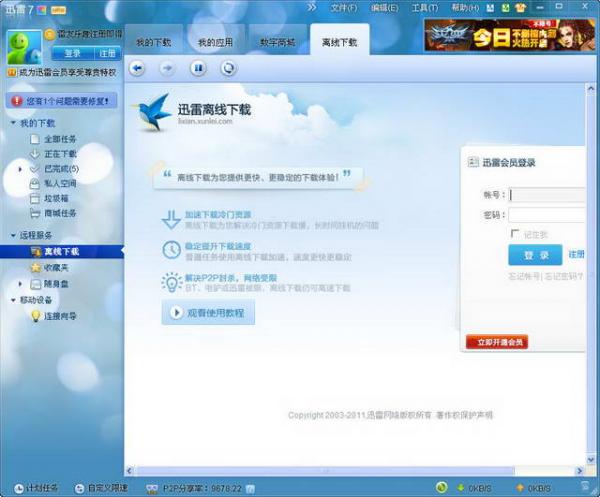Click the game advertisement banner
Viewport: 600px width, 497px height.
click(510, 35)
